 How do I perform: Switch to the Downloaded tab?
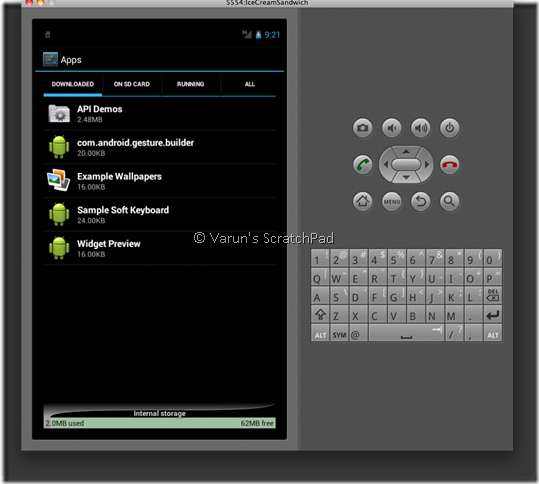[73, 84]
